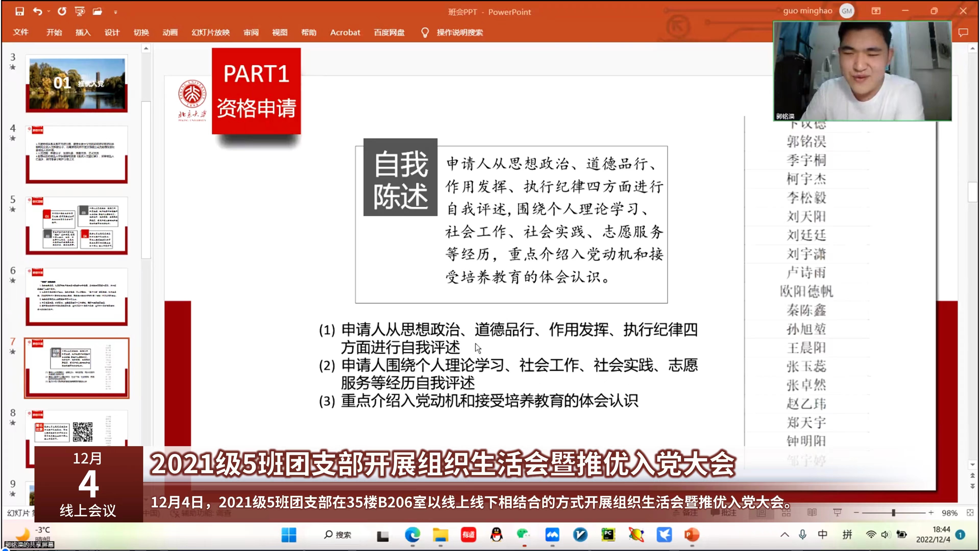Click the Open folder icon in quick access toolbar
The width and height of the screenshot is (980, 551).
click(97, 11)
